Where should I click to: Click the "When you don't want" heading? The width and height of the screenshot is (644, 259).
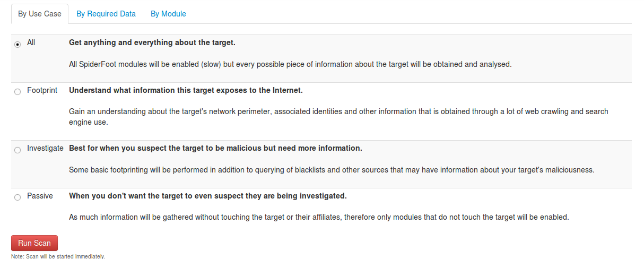coord(207,196)
